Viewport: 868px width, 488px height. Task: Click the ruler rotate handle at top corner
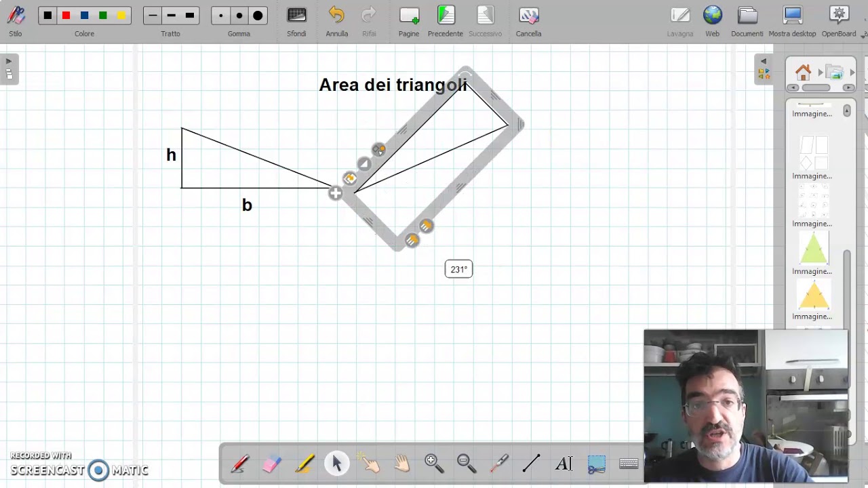click(465, 73)
